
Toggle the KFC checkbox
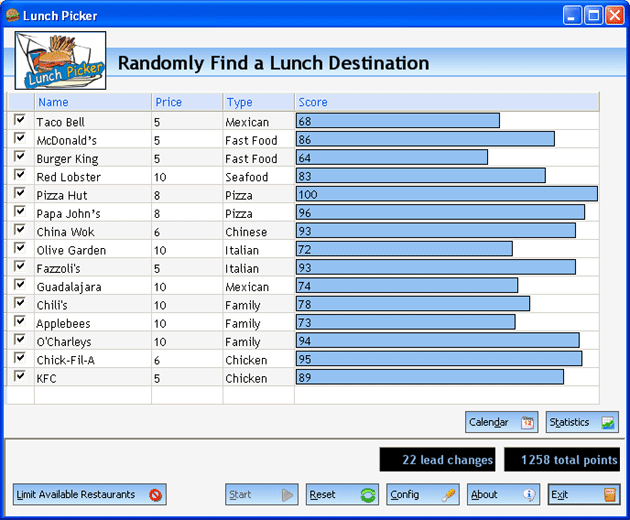point(20,376)
